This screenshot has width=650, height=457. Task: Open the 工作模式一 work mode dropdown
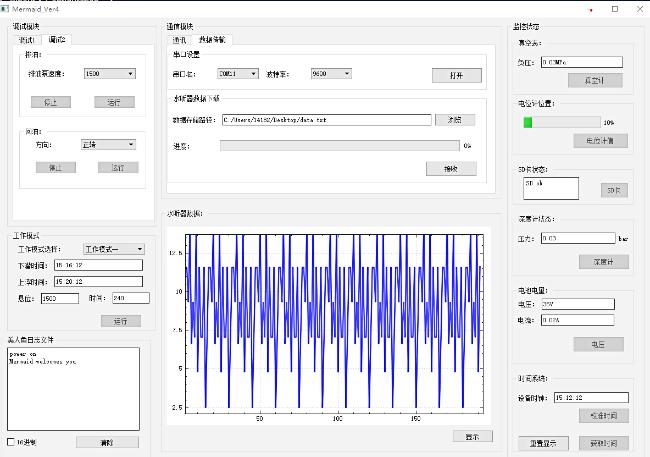[114, 249]
